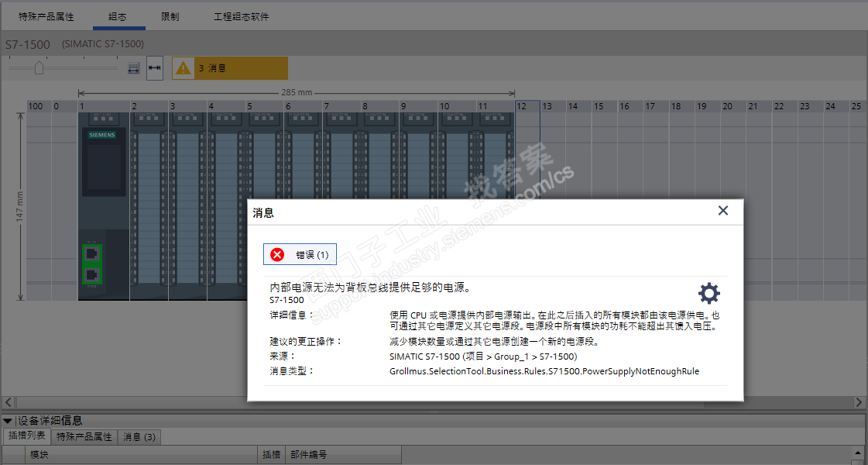
Task: Click the lower green Ethernet port on CPU
Action: pyautogui.click(x=92, y=275)
